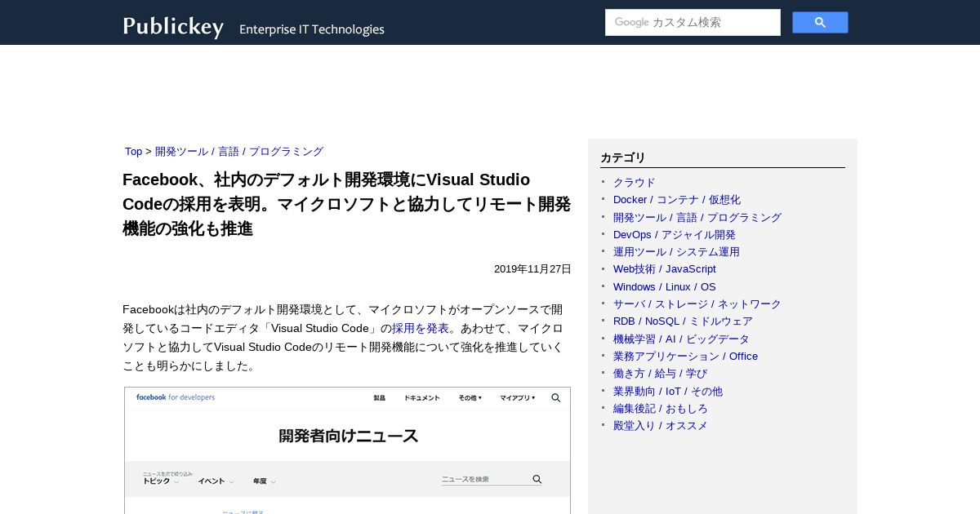Open sidebar category 開発ツール / 言語 / プログラミング
The image size is (980, 514).
pyautogui.click(x=697, y=218)
